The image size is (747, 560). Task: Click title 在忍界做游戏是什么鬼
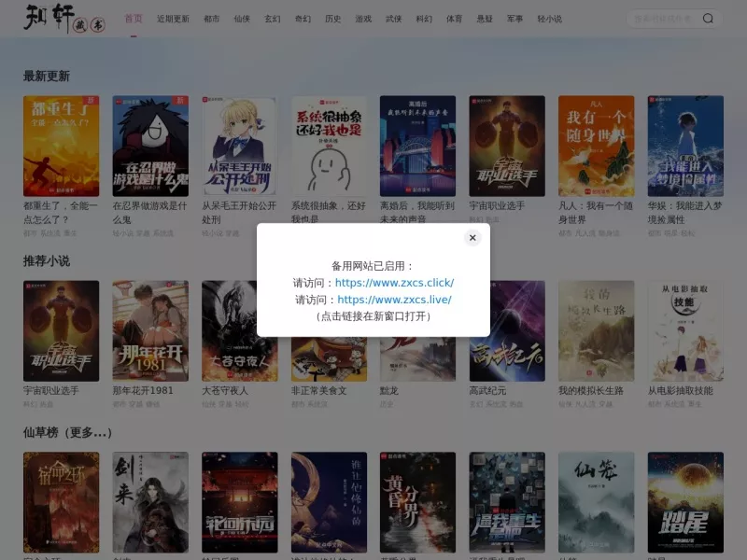(x=149, y=213)
